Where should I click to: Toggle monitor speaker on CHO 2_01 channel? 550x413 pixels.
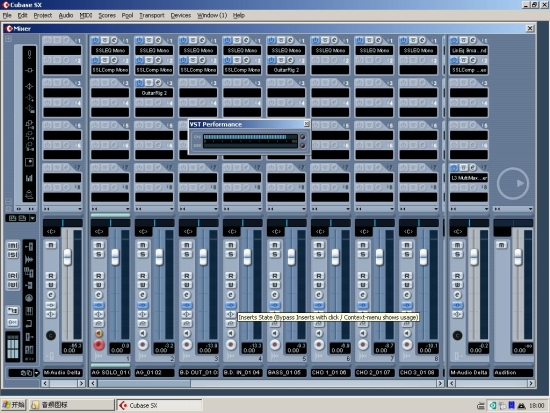[363, 333]
